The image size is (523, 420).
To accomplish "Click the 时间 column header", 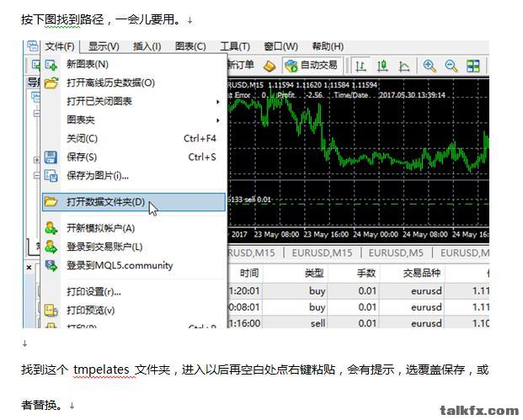I will point(249,274).
